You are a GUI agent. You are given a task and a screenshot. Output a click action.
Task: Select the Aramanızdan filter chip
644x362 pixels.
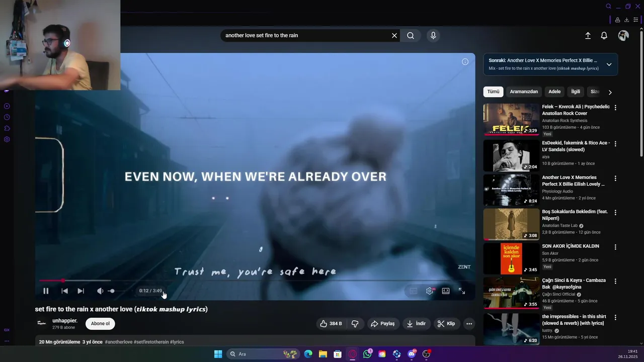pos(524,92)
